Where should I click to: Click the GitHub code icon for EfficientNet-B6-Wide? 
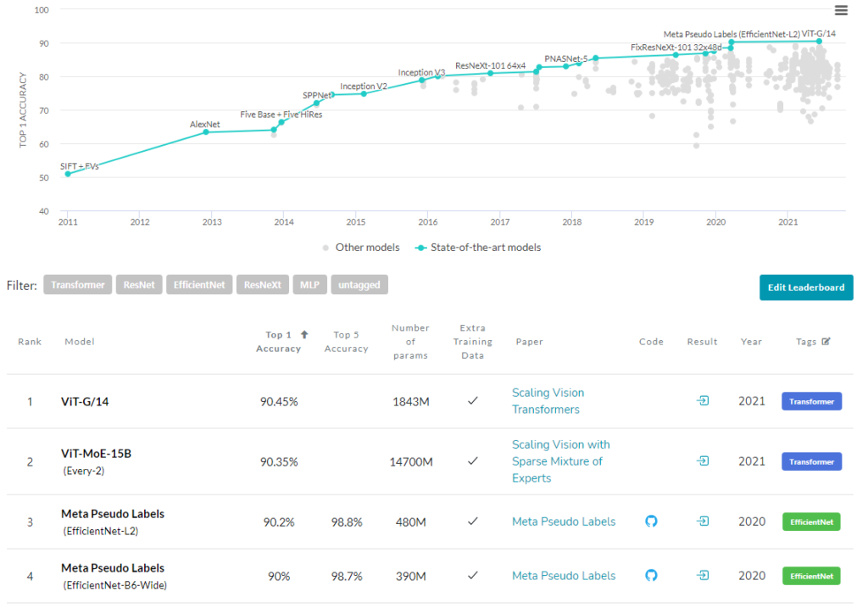point(651,576)
